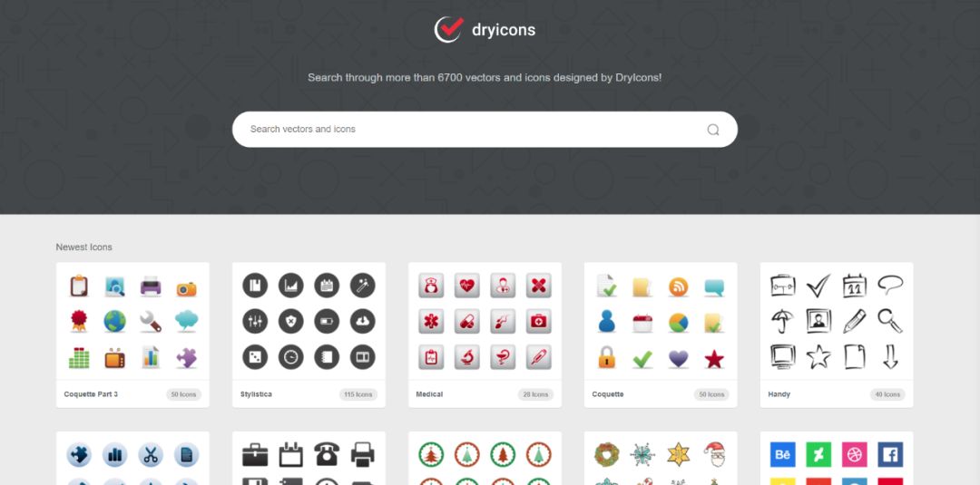Select the Behance social icon

(x=782, y=454)
